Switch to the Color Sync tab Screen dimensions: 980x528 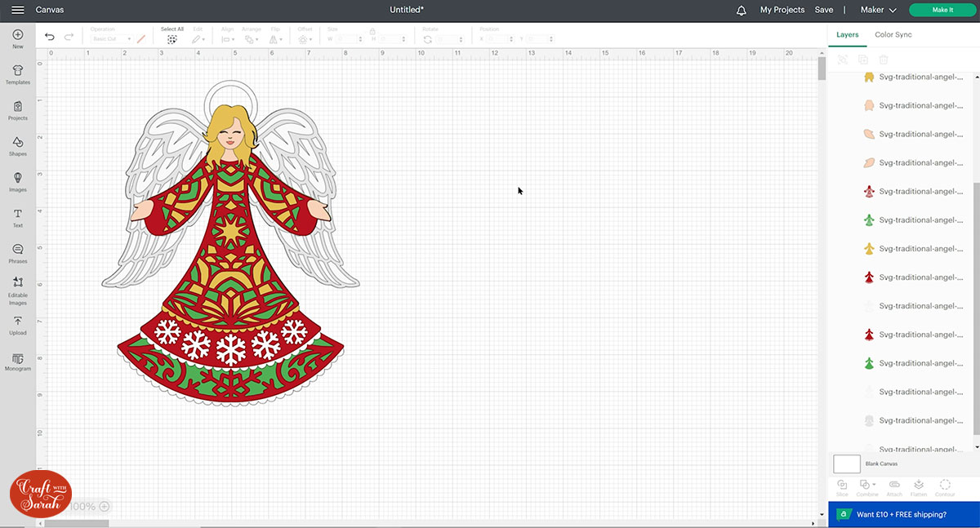893,35
